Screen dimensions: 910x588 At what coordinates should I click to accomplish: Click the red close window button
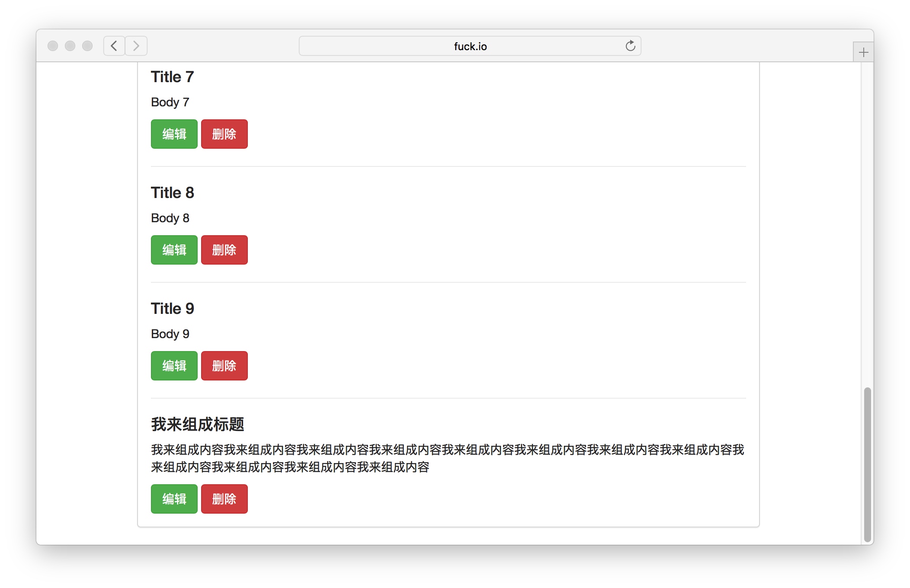pyautogui.click(x=53, y=46)
